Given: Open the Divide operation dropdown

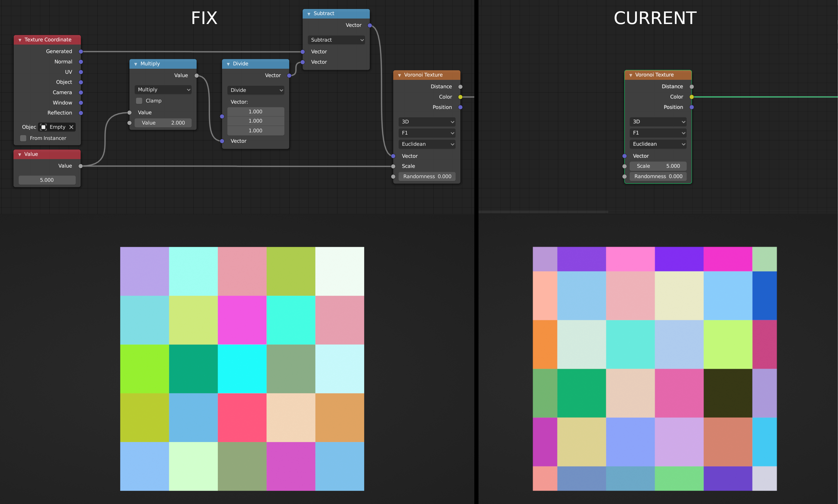Looking at the screenshot, I should click(x=256, y=90).
